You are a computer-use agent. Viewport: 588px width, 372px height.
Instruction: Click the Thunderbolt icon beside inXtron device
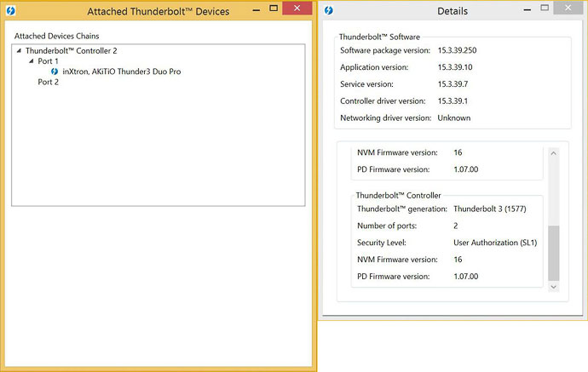55,72
